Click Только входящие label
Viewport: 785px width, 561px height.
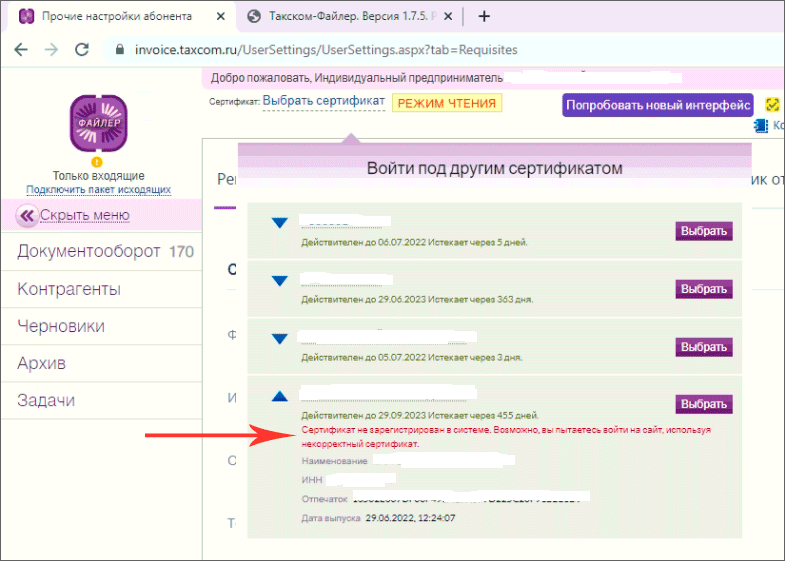(99, 176)
